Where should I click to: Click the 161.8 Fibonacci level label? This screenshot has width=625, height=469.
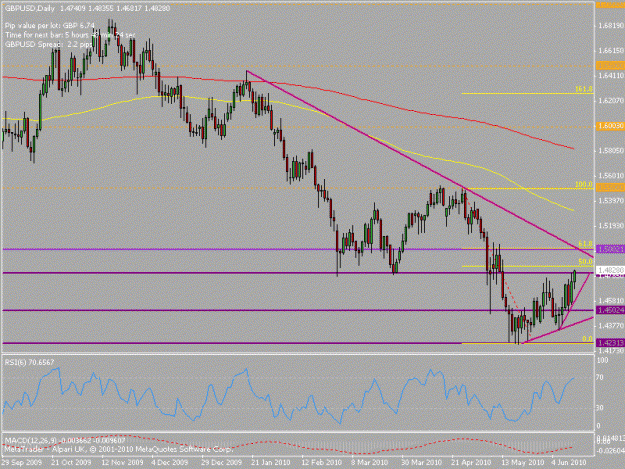[x=584, y=89]
